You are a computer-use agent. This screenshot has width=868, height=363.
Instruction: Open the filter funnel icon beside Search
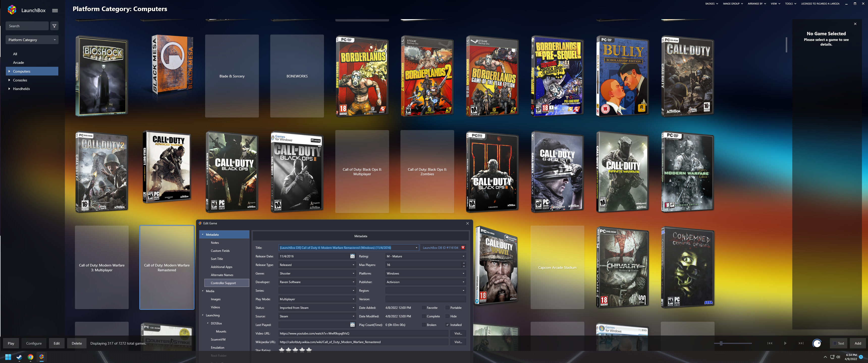(x=54, y=26)
